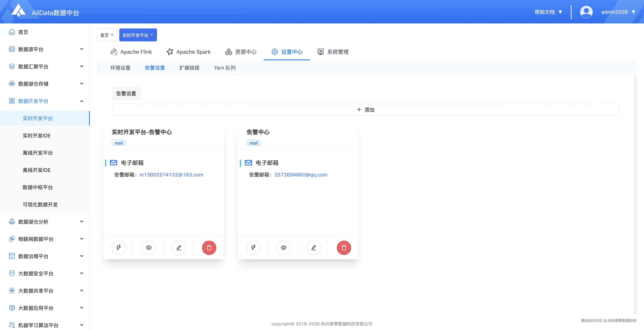Screen dimensions: 644x330
Task: Click the 机器学习算法平台 icon
Action: 12,325
